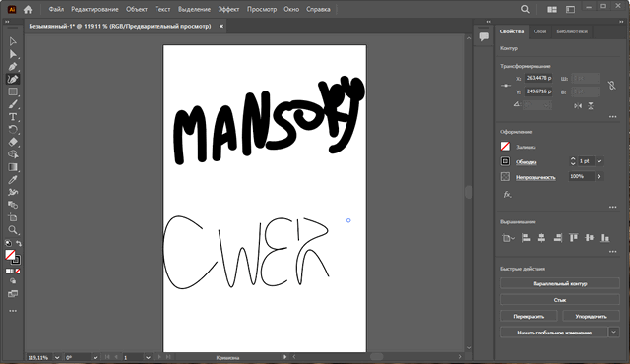Choose the reference point locator
Screen dimensions: 630x364
[506, 85]
